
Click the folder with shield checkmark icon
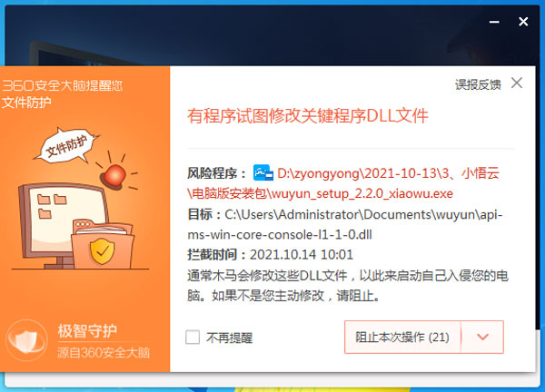tap(102, 244)
